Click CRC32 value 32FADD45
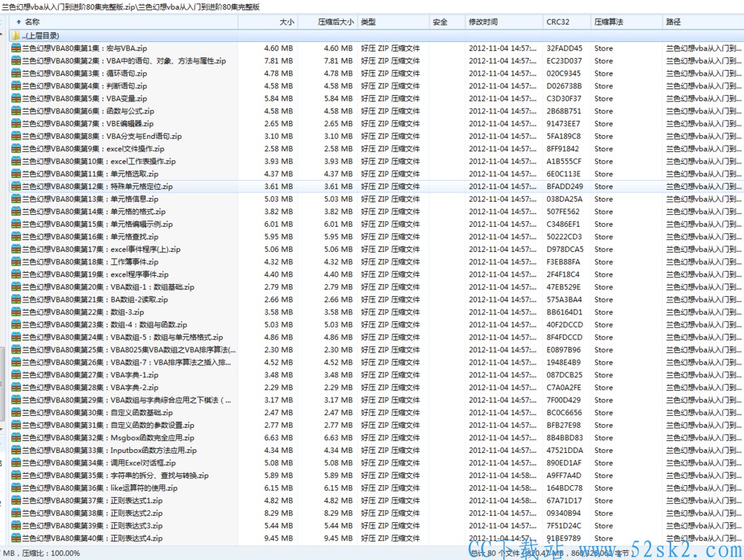The width and height of the screenshot is (744, 560). tap(563, 48)
